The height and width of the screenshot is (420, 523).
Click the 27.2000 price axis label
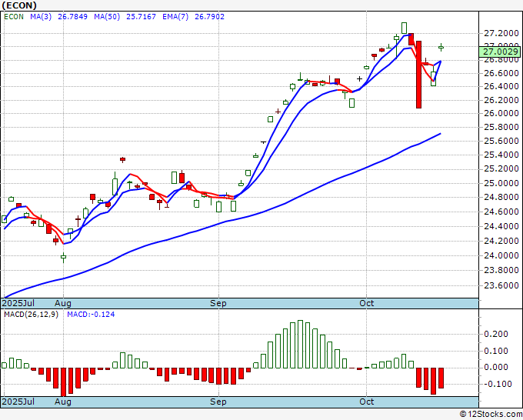click(x=501, y=33)
